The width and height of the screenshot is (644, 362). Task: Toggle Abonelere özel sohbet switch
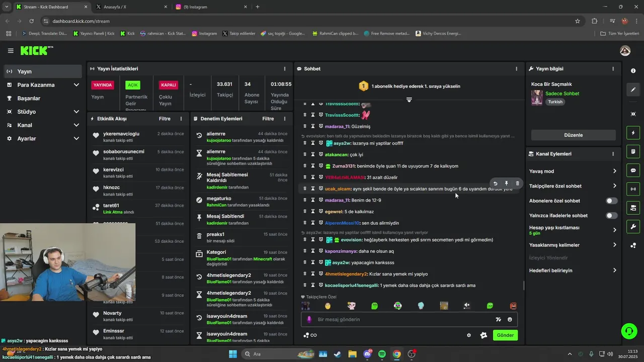click(x=611, y=201)
